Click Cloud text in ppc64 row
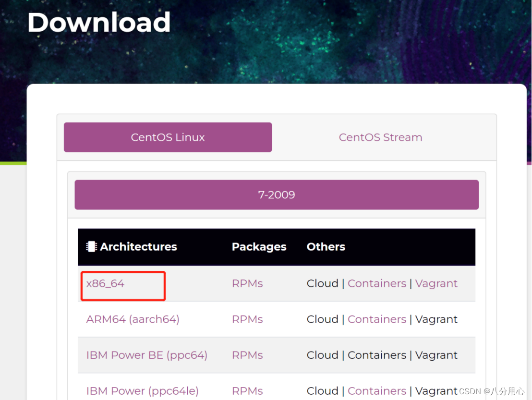The image size is (532, 400). 322,355
